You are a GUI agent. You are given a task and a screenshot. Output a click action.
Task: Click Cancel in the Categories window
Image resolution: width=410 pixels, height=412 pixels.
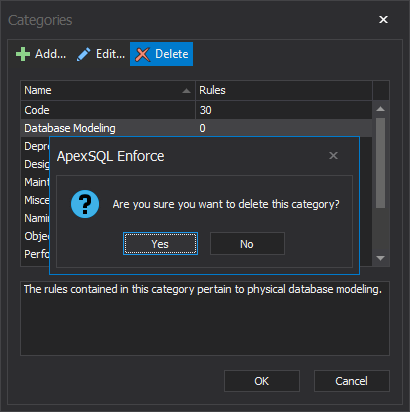point(352,381)
